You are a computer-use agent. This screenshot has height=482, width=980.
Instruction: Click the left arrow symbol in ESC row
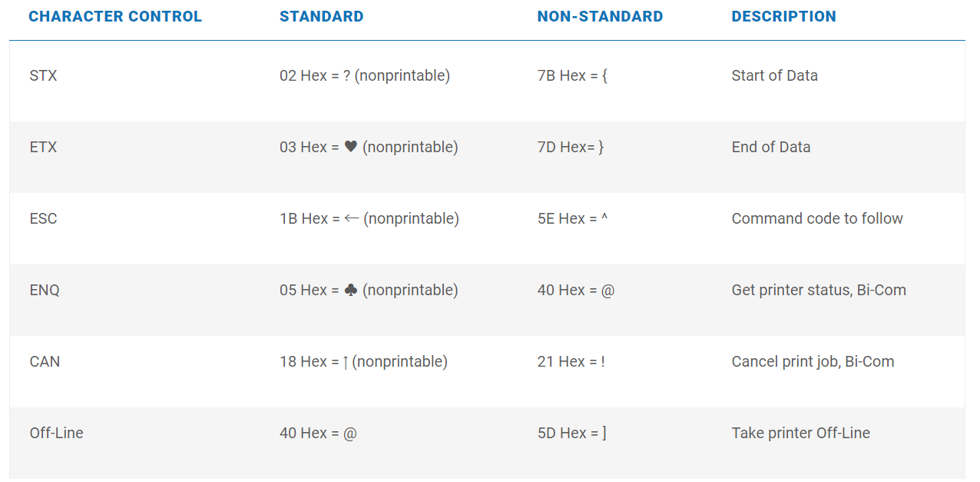[351, 218]
